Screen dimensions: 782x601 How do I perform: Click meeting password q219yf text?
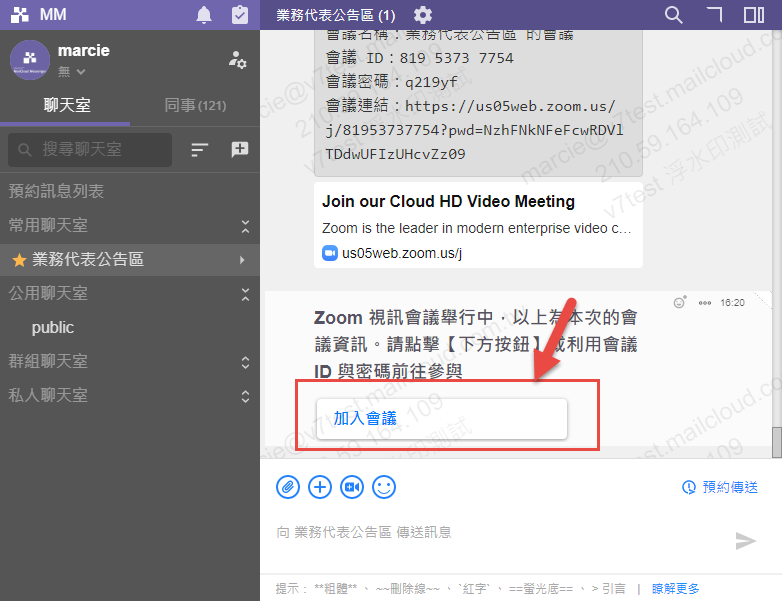pos(431,82)
